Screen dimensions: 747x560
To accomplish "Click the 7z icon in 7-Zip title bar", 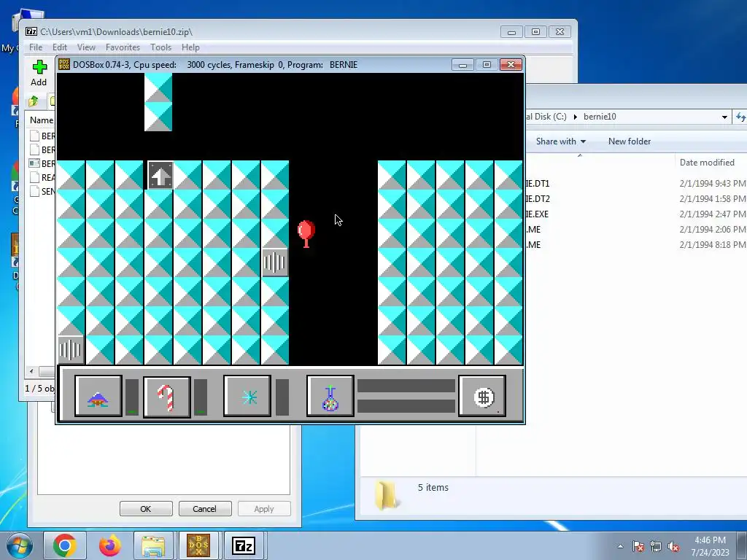I will [x=31, y=32].
